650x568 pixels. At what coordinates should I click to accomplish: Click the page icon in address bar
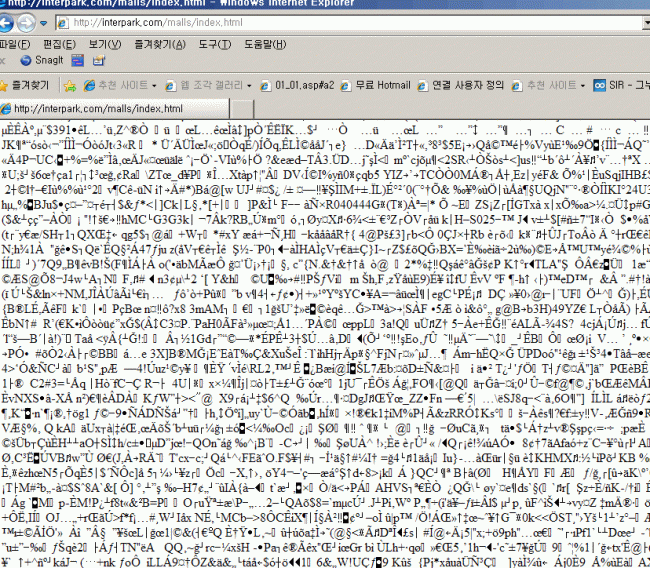63,23
